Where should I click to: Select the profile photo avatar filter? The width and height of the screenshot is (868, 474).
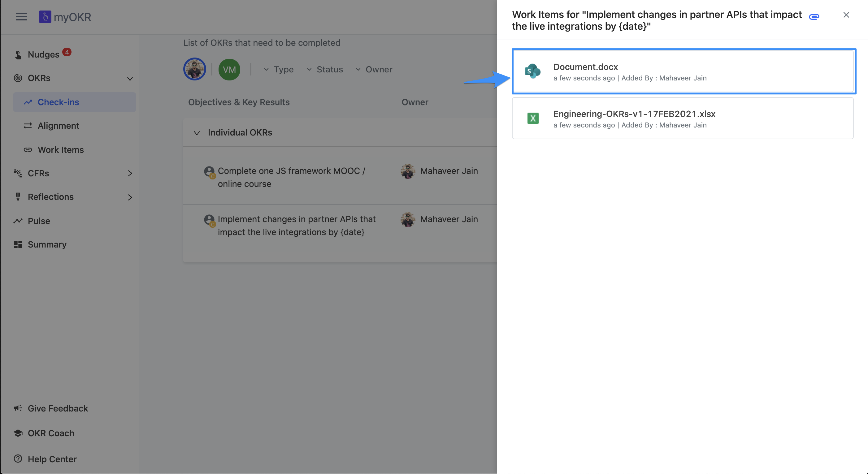(x=194, y=69)
